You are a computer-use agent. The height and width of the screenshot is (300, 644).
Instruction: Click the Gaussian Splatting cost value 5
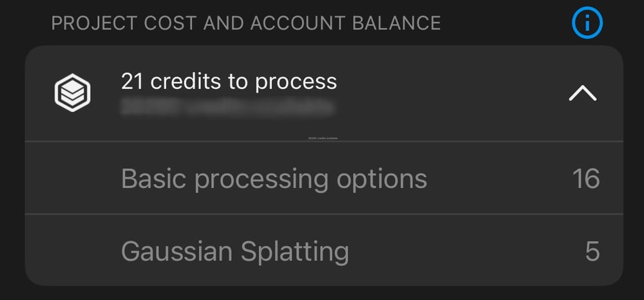pos(592,251)
